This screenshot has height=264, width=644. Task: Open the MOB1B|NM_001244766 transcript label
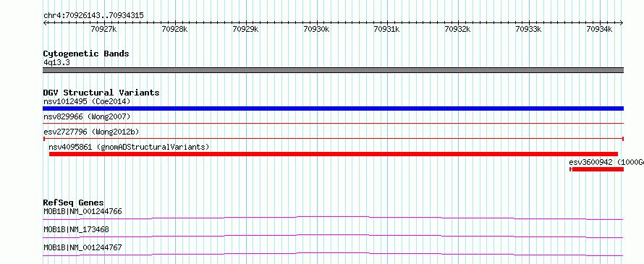[x=82, y=211]
